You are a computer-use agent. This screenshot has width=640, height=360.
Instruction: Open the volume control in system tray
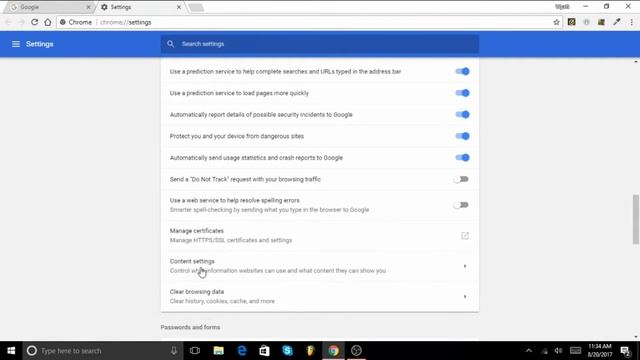coord(558,351)
